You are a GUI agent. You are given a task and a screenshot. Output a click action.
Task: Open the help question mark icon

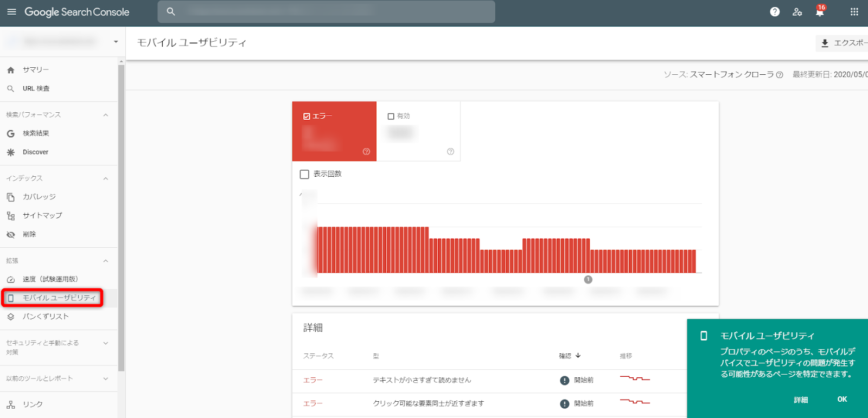point(775,12)
